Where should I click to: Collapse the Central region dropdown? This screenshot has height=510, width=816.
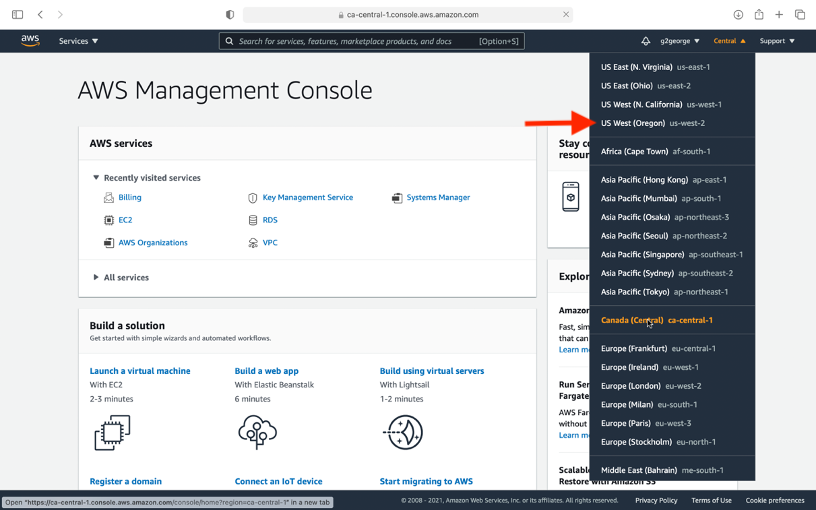(729, 41)
